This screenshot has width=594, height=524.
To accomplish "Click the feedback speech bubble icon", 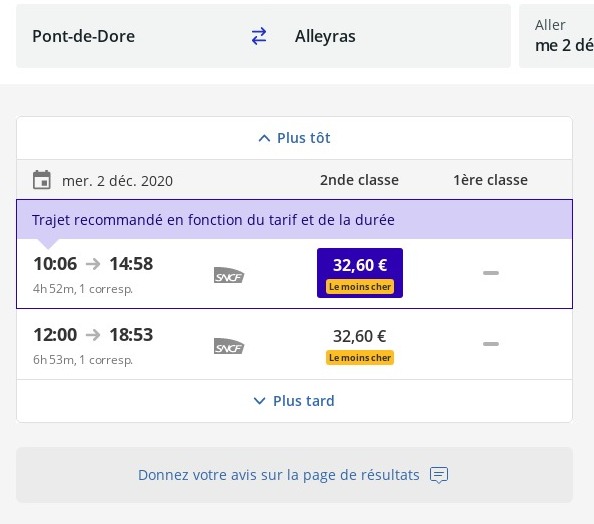I will (x=439, y=475).
